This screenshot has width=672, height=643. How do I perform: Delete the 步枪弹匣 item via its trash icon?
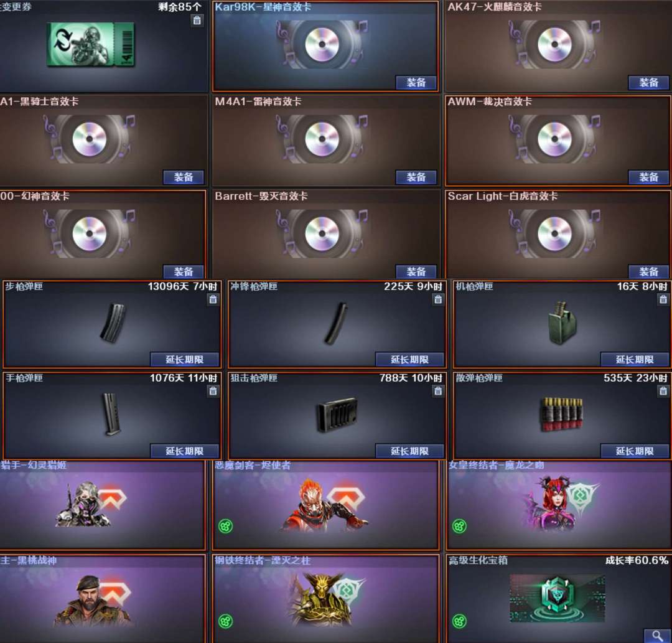213,299
